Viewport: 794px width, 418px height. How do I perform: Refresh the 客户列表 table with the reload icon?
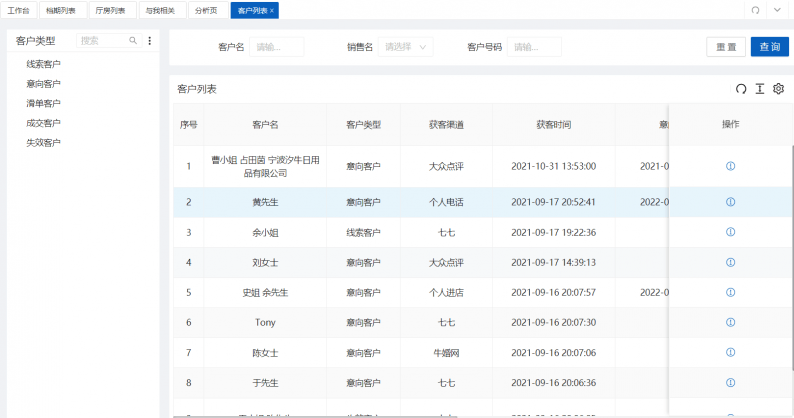[x=741, y=89]
